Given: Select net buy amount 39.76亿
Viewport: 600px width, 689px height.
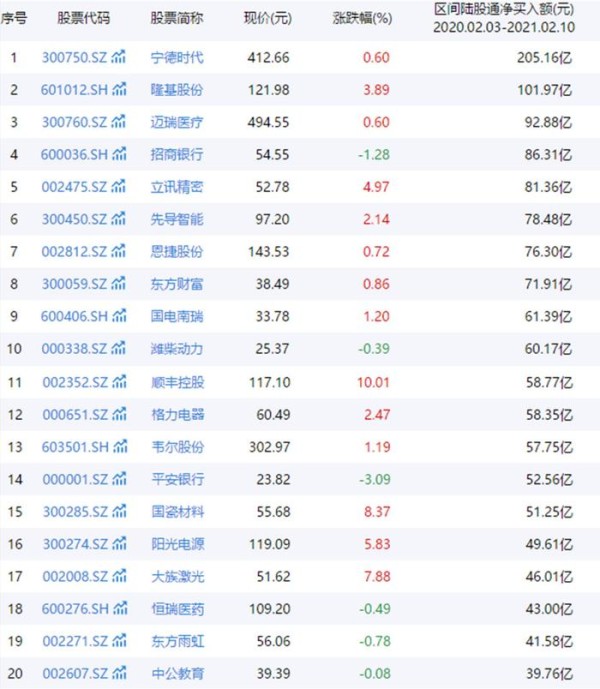Looking at the screenshot, I should pos(549,674).
